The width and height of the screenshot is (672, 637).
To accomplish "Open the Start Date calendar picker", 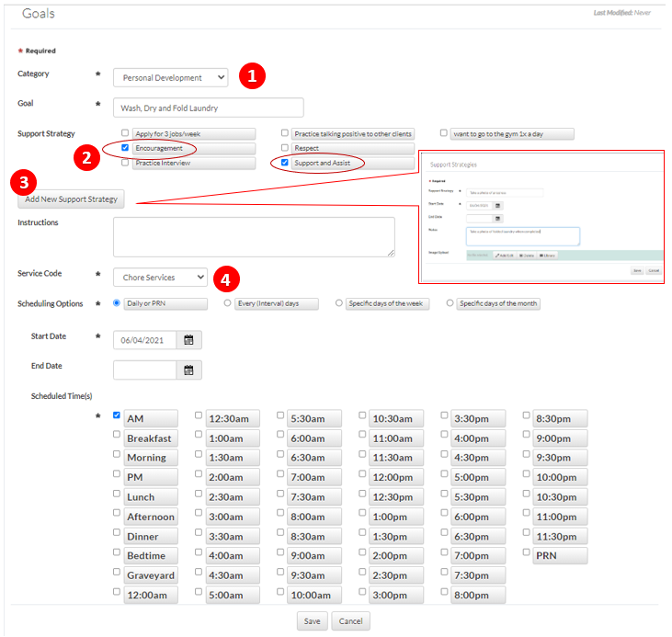I will tap(188, 340).
